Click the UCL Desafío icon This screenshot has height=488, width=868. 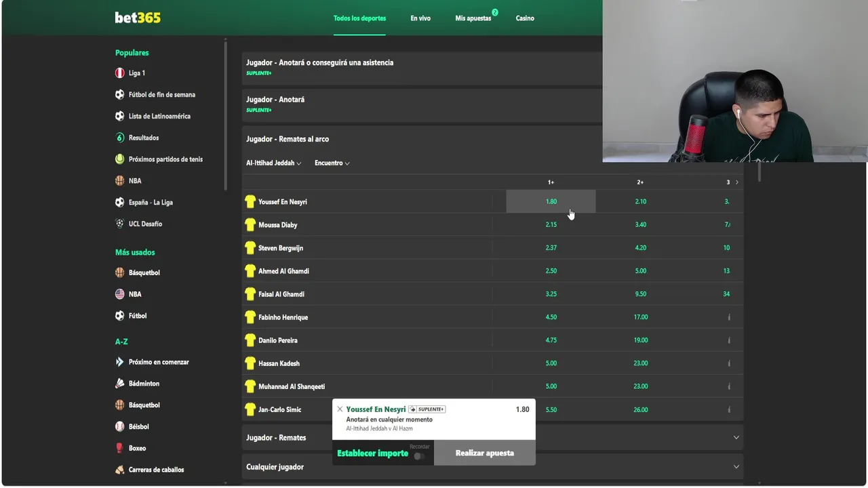[120, 224]
